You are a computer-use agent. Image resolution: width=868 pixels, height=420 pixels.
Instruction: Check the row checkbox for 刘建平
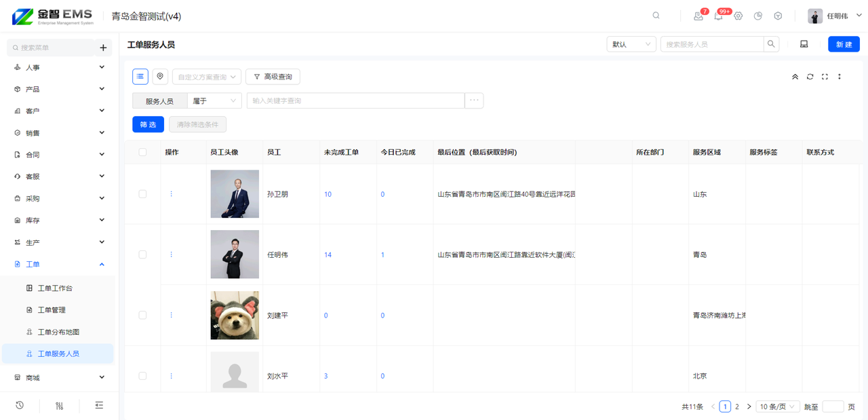pyautogui.click(x=142, y=315)
